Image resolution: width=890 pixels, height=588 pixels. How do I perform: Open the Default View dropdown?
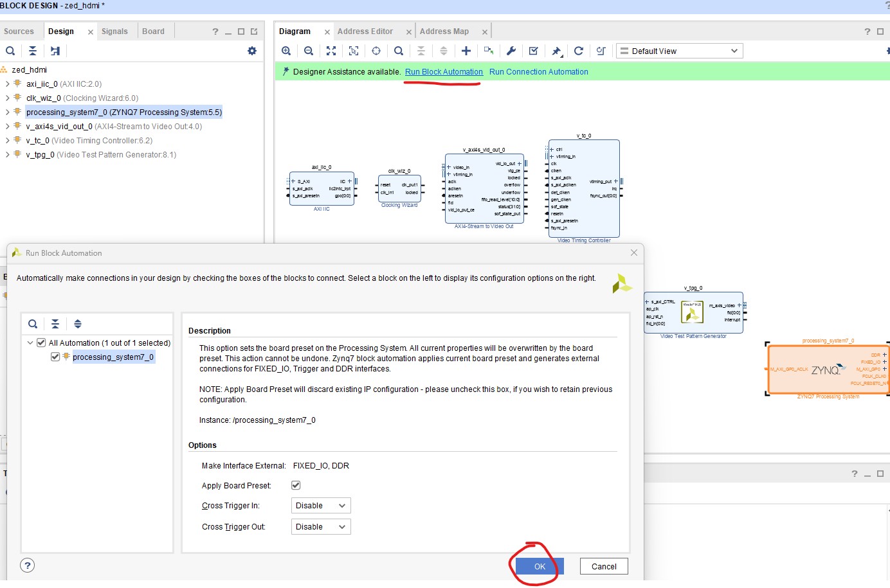pos(680,51)
